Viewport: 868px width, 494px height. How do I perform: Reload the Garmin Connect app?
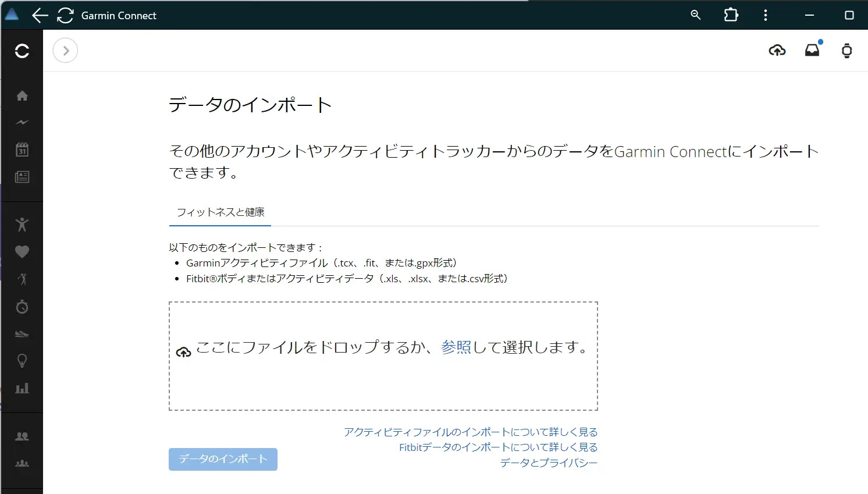(65, 16)
